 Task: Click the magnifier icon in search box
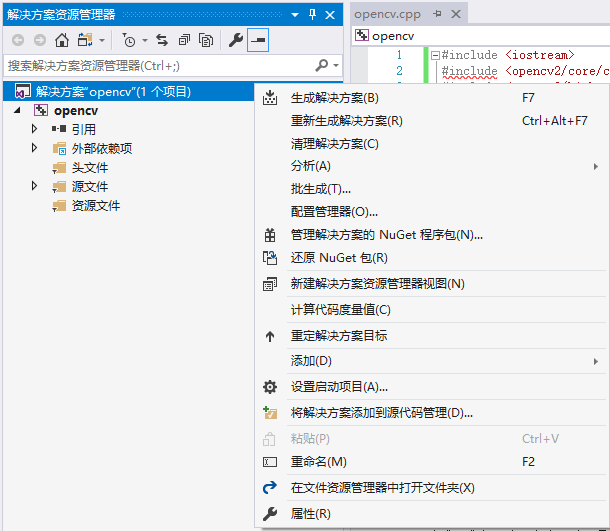coord(322,65)
